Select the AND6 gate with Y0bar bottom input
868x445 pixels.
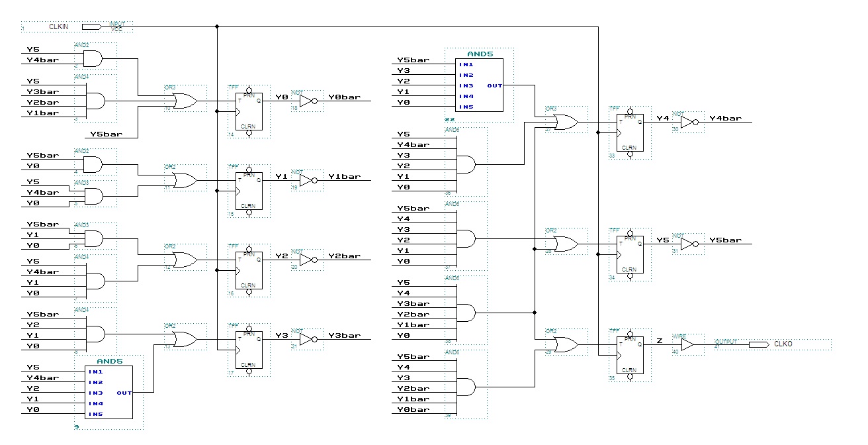[466, 387]
